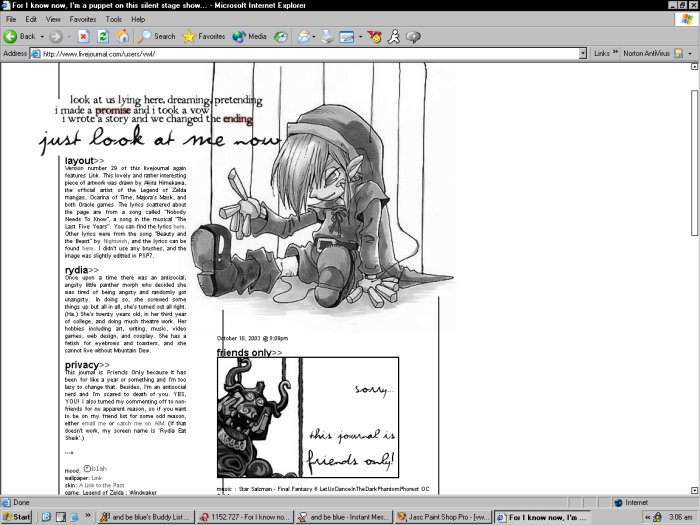Click the wallpaper 'Link' link
The image size is (700, 525).
click(x=97, y=478)
